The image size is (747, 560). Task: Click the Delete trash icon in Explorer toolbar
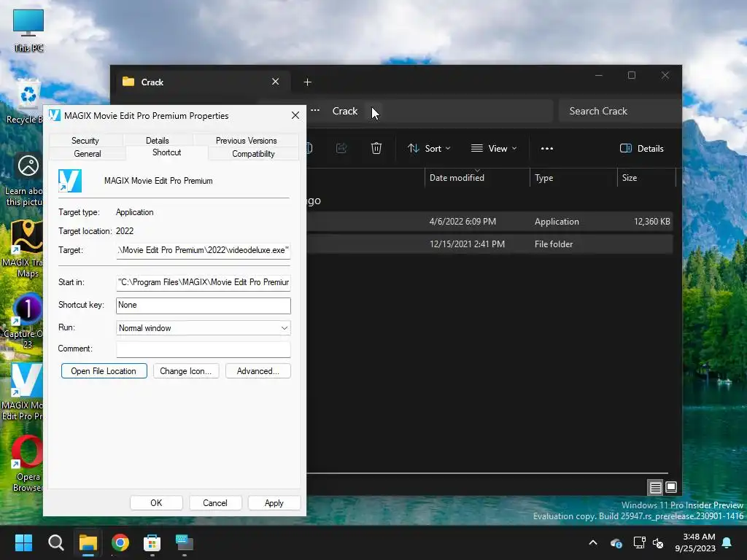click(x=376, y=148)
